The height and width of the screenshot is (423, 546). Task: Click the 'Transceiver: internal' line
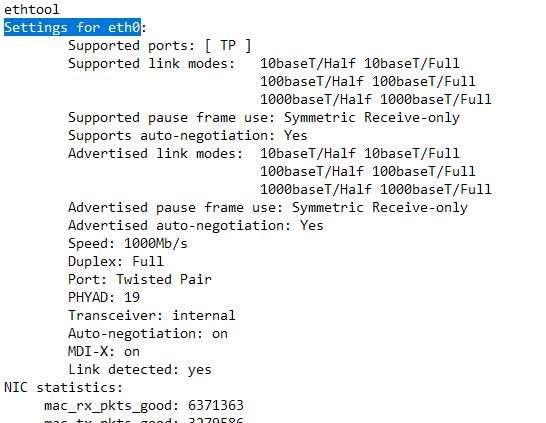[152, 315]
